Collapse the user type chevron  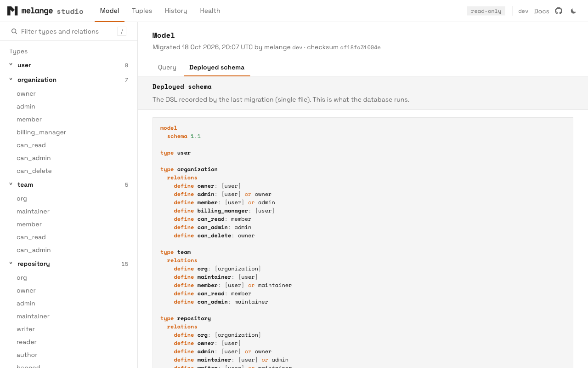pos(11,65)
